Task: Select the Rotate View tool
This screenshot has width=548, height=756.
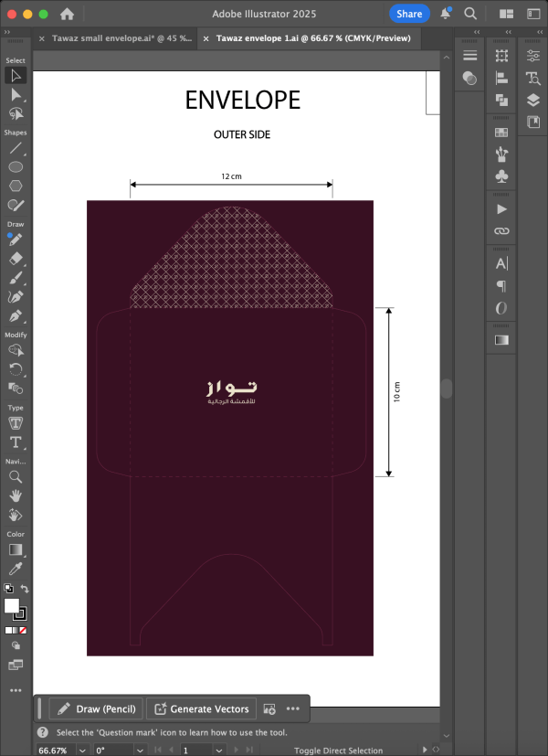Action: [x=16, y=515]
